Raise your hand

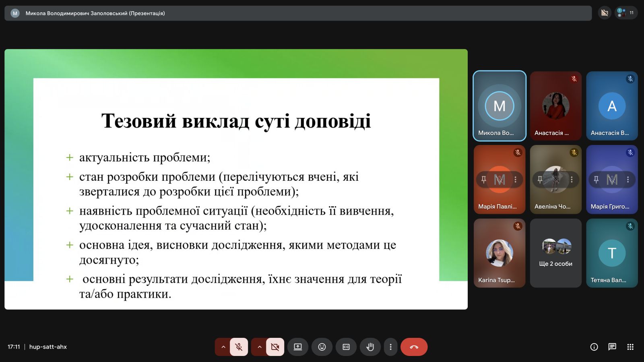click(370, 347)
